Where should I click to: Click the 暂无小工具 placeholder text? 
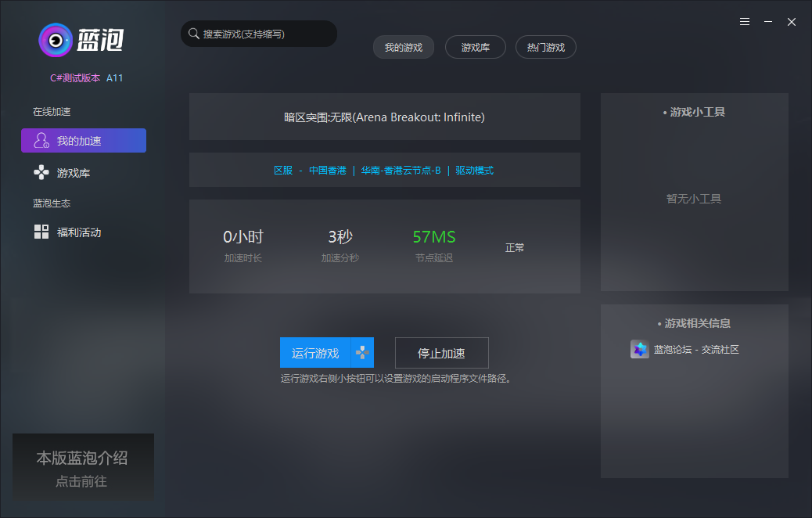694,199
